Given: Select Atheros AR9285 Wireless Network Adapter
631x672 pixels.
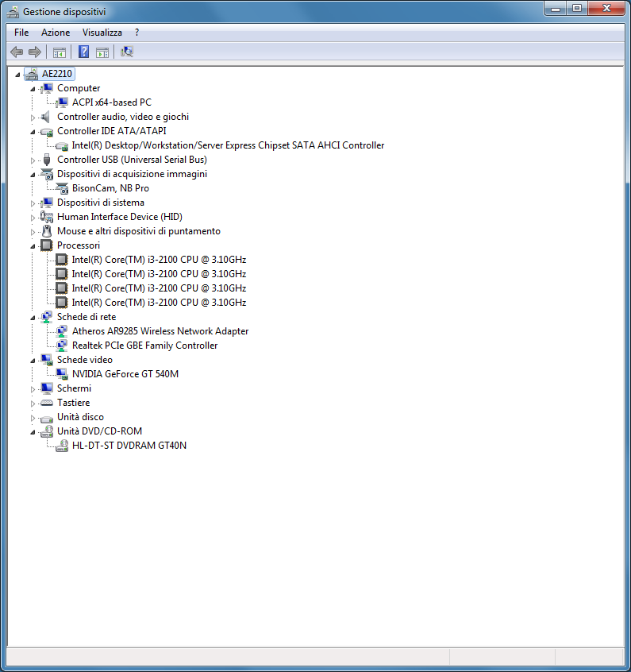Looking at the screenshot, I should coord(160,331).
